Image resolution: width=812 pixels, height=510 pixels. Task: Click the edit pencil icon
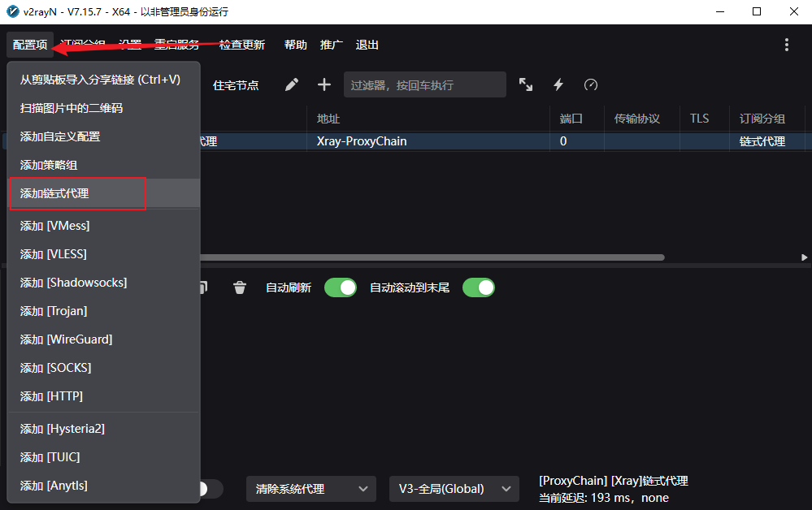point(292,84)
